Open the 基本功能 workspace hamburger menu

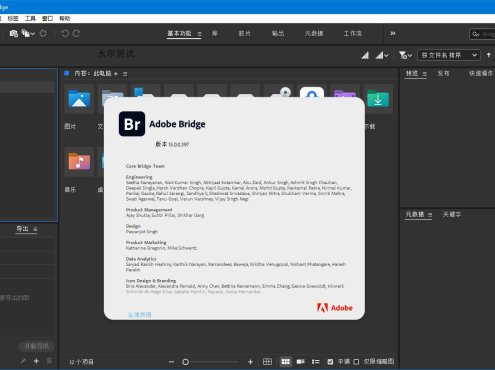(x=199, y=34)
